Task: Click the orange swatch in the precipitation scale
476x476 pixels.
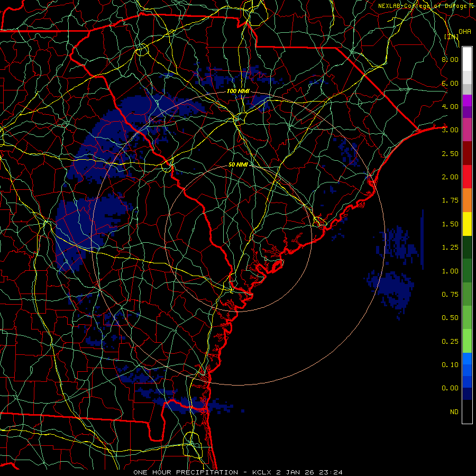Action: tap(467, 200)
